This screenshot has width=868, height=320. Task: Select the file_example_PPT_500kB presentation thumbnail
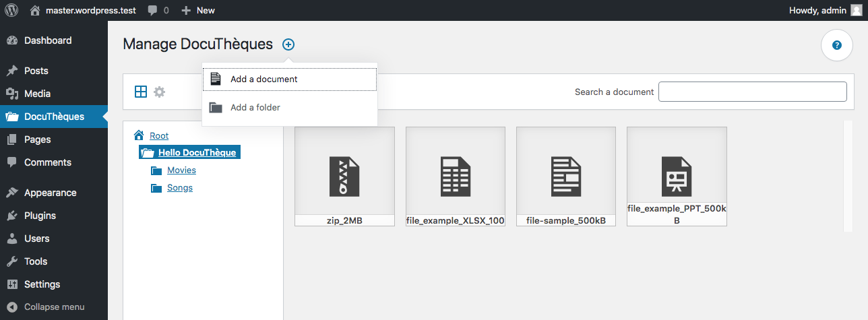(677, 177)
